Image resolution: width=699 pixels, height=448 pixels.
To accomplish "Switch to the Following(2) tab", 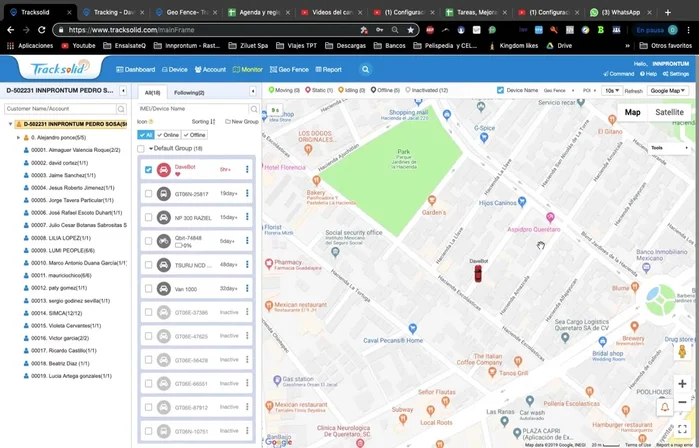I will [189, 93].
